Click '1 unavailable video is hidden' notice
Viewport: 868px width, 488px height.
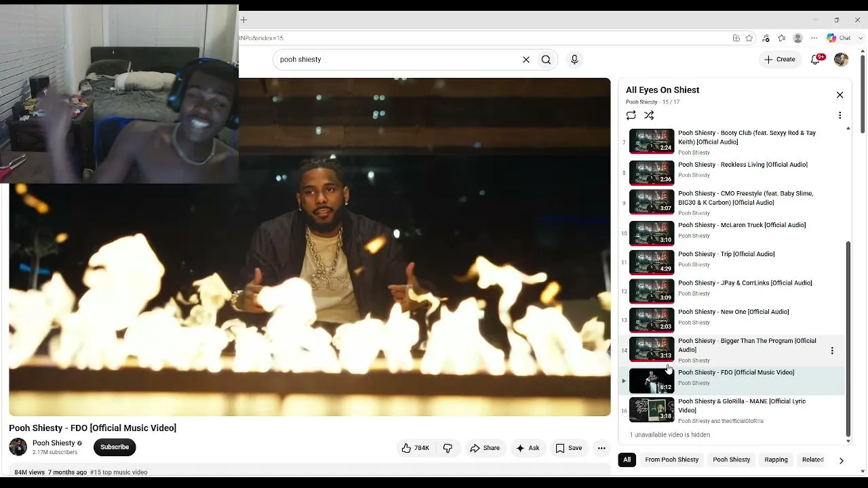669,435
